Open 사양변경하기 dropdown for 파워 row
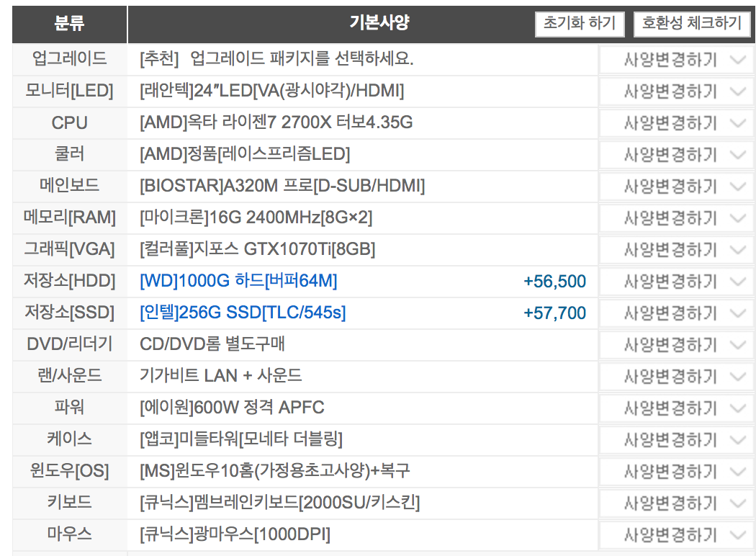756x556 pixels. [675, 408]
